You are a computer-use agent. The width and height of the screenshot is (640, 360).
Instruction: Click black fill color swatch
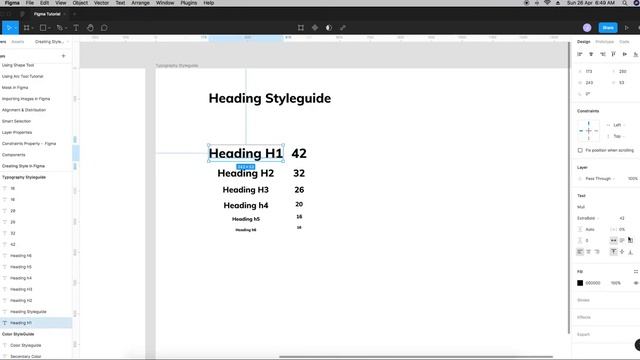(580, 283)
